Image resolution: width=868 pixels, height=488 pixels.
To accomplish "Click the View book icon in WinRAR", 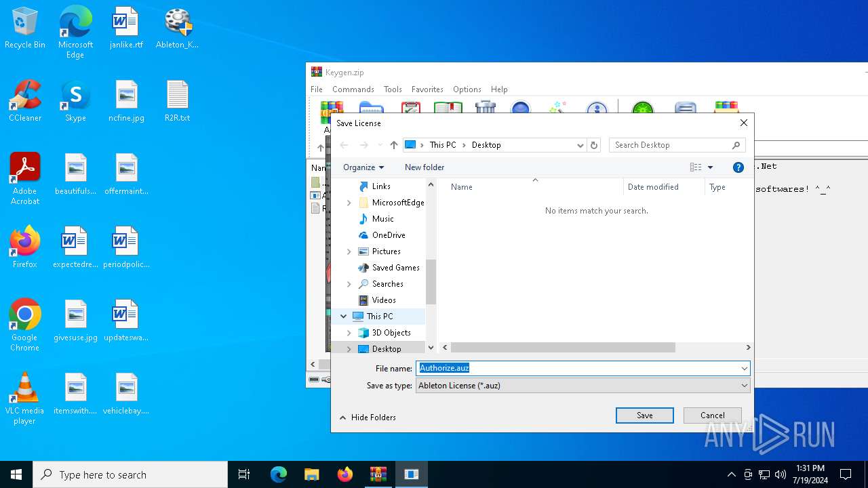I will pyautogui.click(x=448, y=107).
